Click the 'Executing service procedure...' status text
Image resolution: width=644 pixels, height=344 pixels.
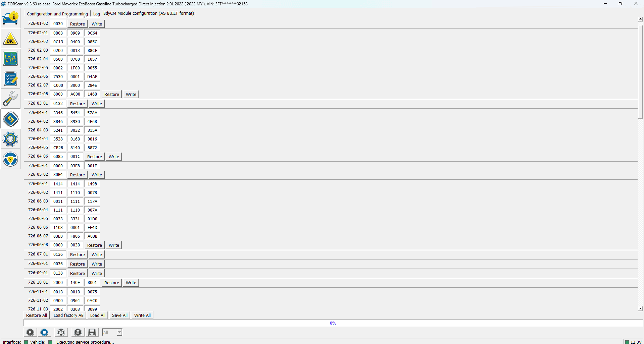[x=85, y=342]
